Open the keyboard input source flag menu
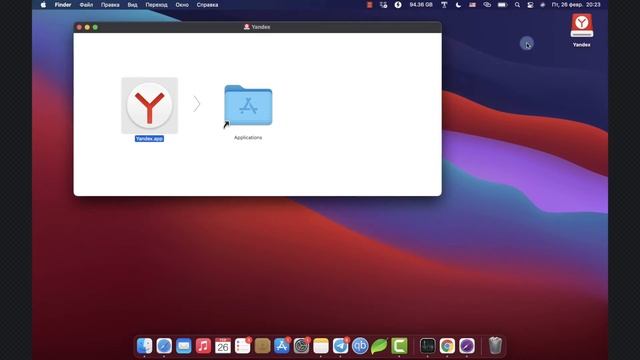The width and height of the screenshot is (640, 360). tap(472, 5)
